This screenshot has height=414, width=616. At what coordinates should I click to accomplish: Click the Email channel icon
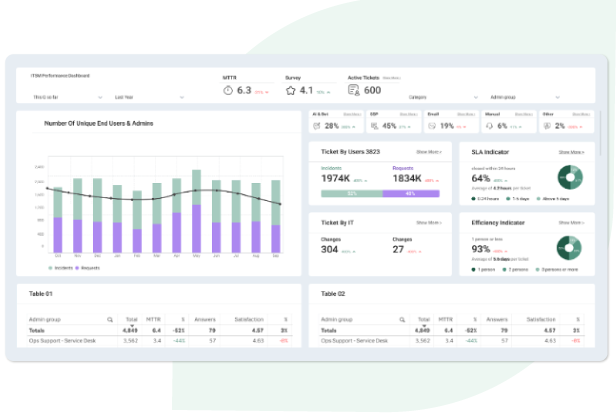tap(432, 126)
